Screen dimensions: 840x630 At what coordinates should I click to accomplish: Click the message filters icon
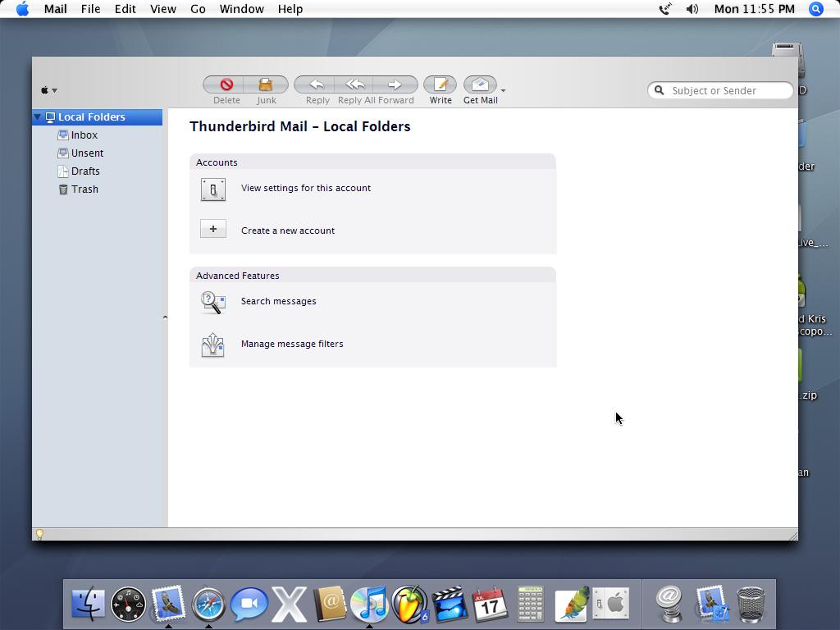tap(213, 345)
